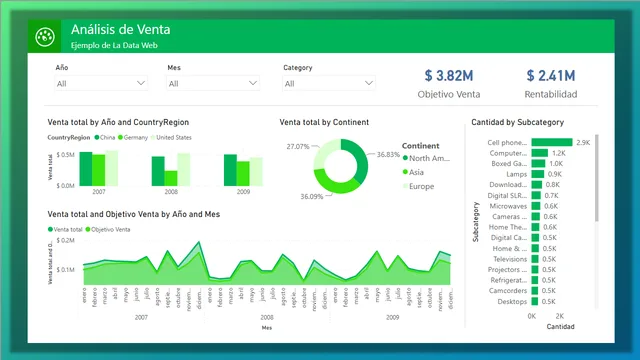Screen dimensions: 640x360
Task: Click Venta total legend item
Action: [65, 229]
